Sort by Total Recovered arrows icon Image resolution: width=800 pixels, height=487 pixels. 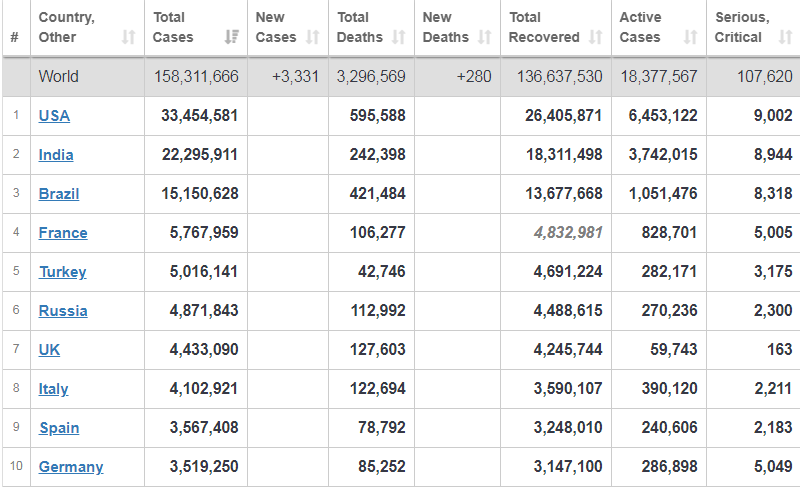click(x=595, y=37)
